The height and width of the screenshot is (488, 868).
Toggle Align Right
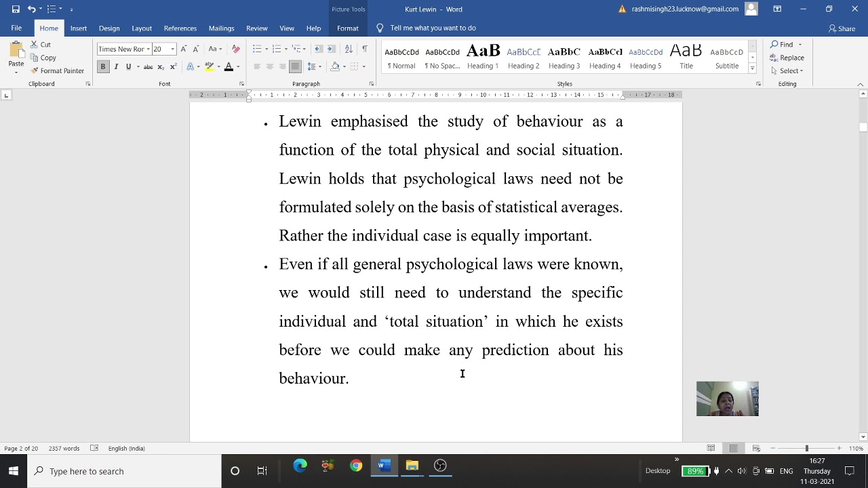[282, 66]
